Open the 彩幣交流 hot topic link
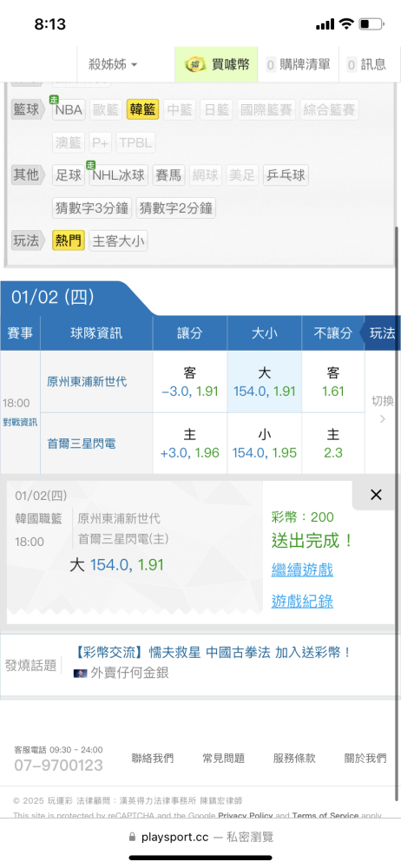 coord(213,652)
